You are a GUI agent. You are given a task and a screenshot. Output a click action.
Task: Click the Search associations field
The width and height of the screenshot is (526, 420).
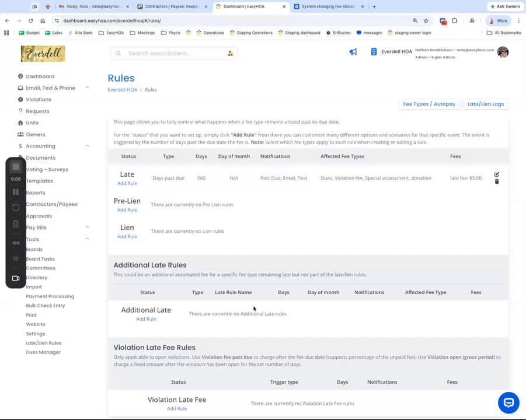pos(174,53)
